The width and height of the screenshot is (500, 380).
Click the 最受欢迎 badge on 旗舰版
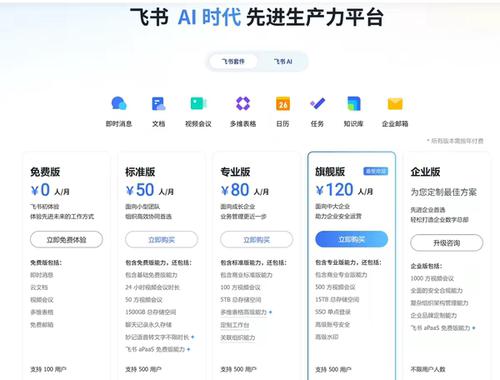(x=376, y=171)
